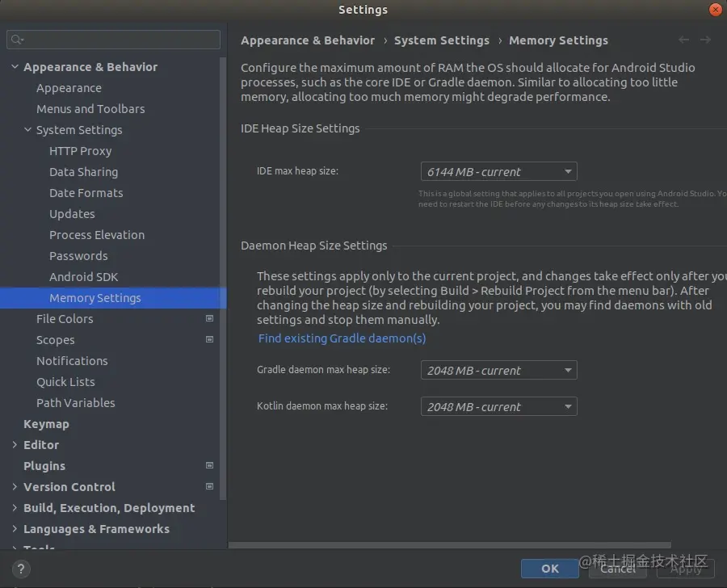
Task: Click the horizontal scrollbar of the panel
Action: (x=450, y=545)
